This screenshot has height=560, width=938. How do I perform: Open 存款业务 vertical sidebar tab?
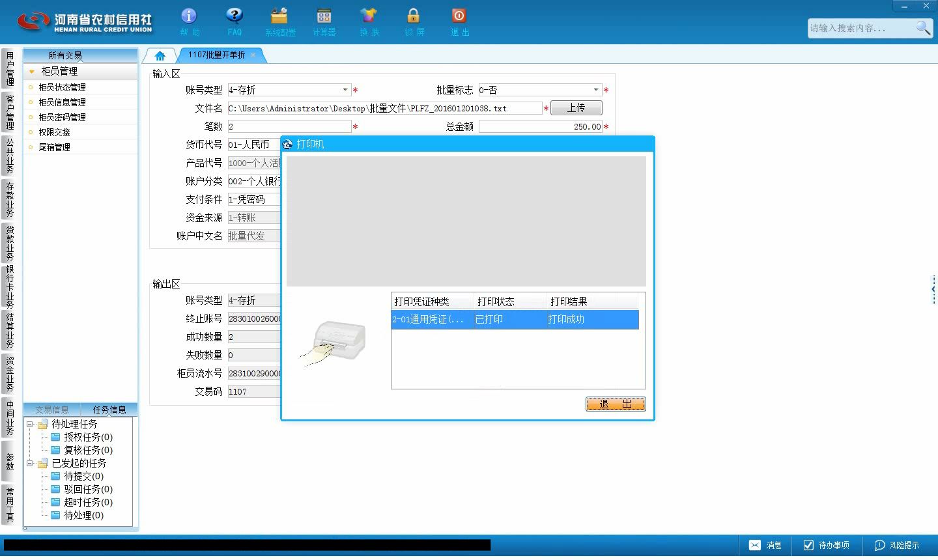coord(9,199)
